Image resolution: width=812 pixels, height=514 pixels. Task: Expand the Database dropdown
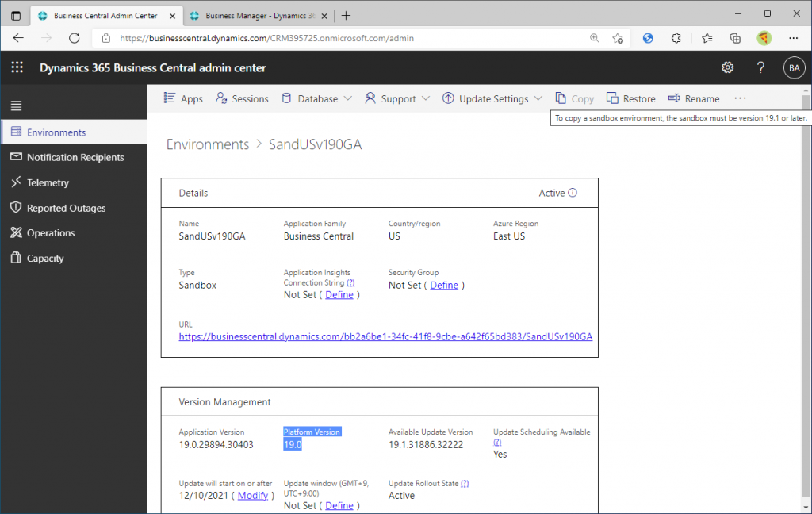tap(317, 98)
